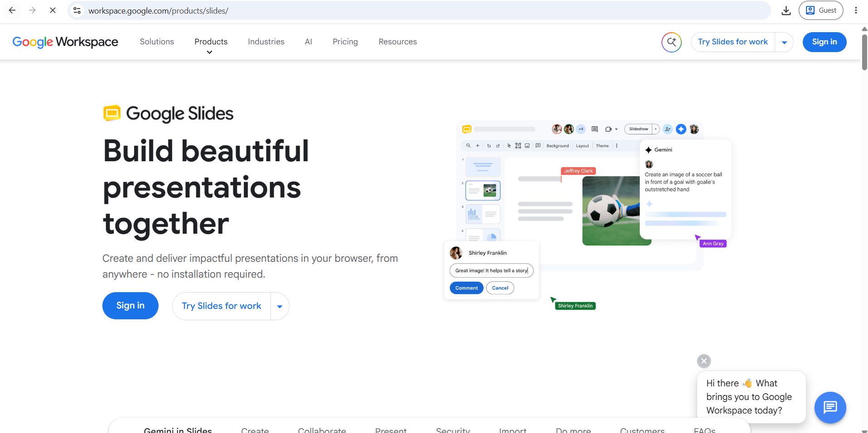Image resolution: width=868 pixels, height=433 pixels.
Task: Click the address bar URL
Action: [158, 11]
